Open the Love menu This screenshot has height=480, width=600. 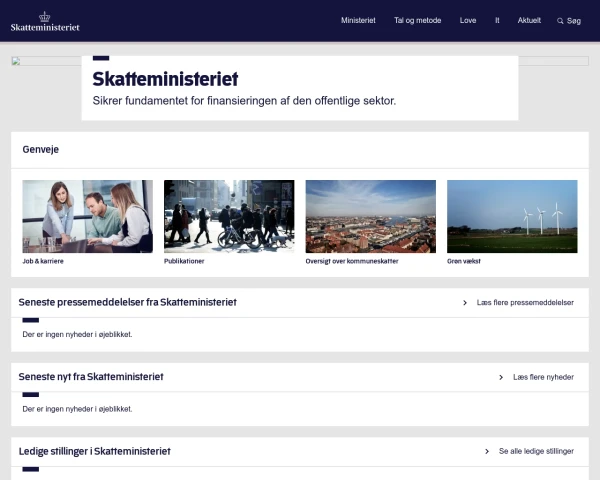pos(468,20)
